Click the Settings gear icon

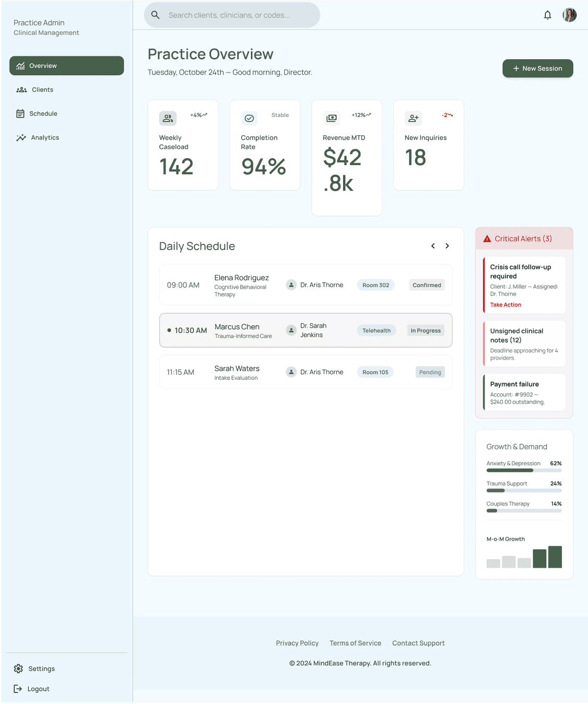coord(19,669)
